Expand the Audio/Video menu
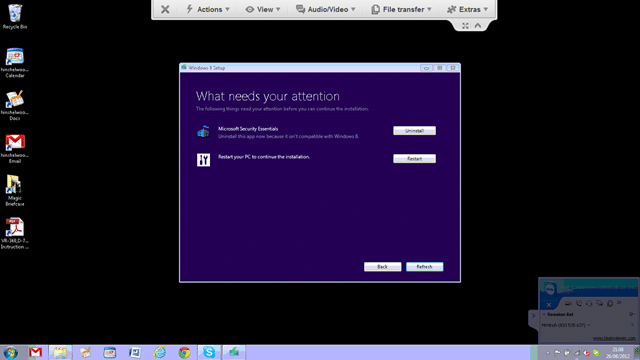The image size is (640, 360). point(325,9)
